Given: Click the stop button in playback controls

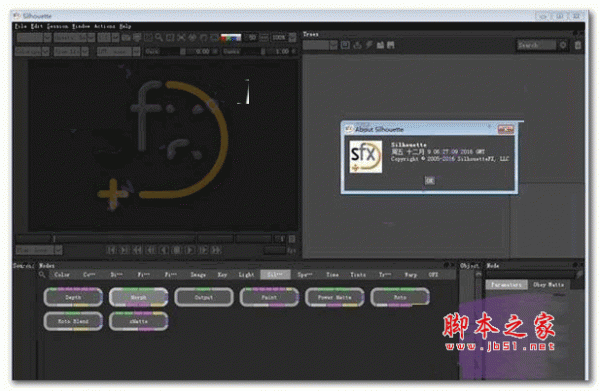Looking at the screenshot, I should [176, 250].
